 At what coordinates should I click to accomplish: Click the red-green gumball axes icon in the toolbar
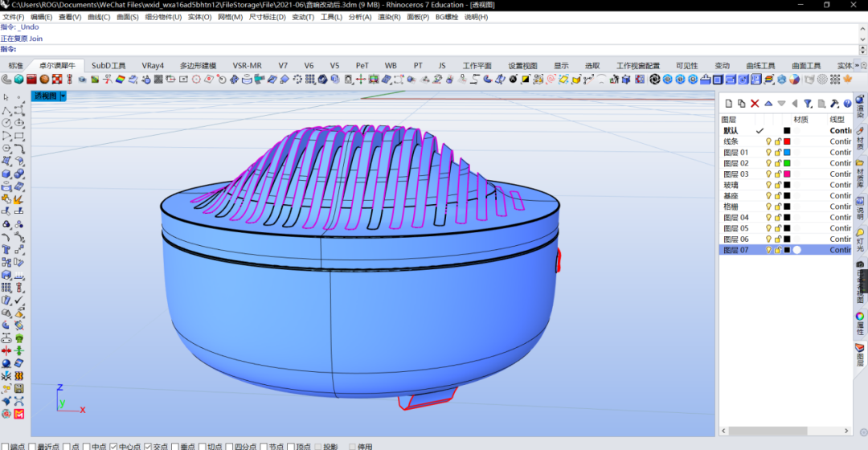click(360, 79)
